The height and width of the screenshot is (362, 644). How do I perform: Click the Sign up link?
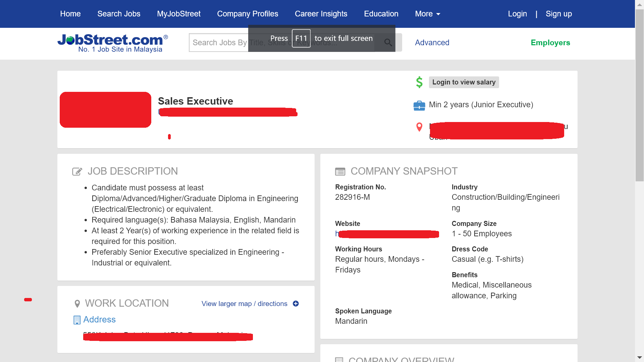(x=558, y=14)
